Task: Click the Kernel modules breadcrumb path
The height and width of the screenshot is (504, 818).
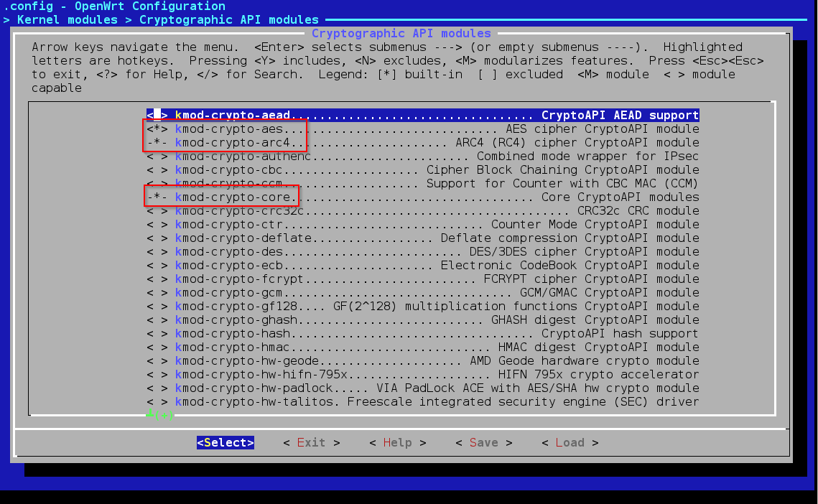Action: point(67,19)
